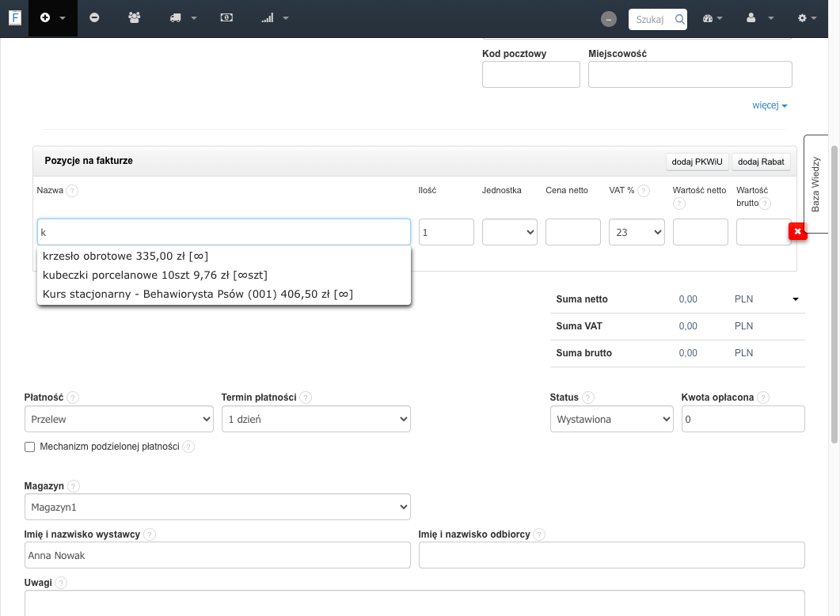Expand the więcej link
This screenshot has height=616, width=840.
770,105
